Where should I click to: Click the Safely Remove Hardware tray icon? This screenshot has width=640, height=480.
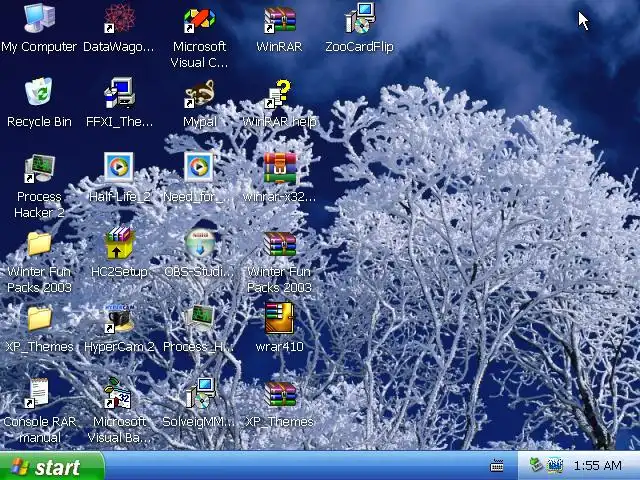(536, 464)
